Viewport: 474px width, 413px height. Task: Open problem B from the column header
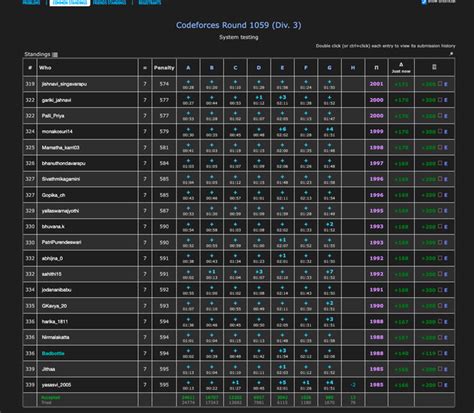(212, 68)
